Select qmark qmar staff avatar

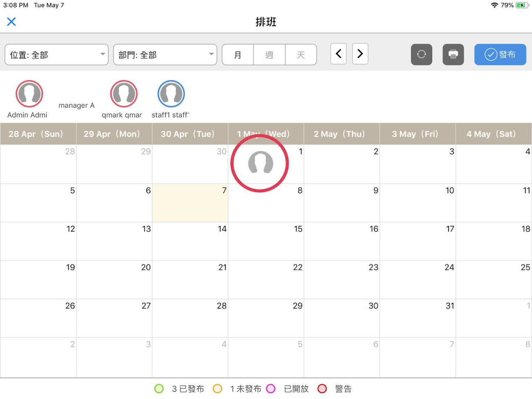(124, 94)
